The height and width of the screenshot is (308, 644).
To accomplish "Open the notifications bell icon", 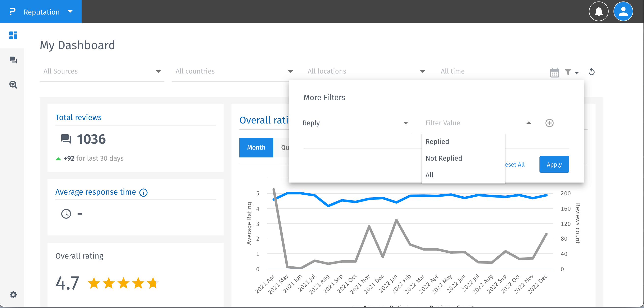I will (598, 12).
